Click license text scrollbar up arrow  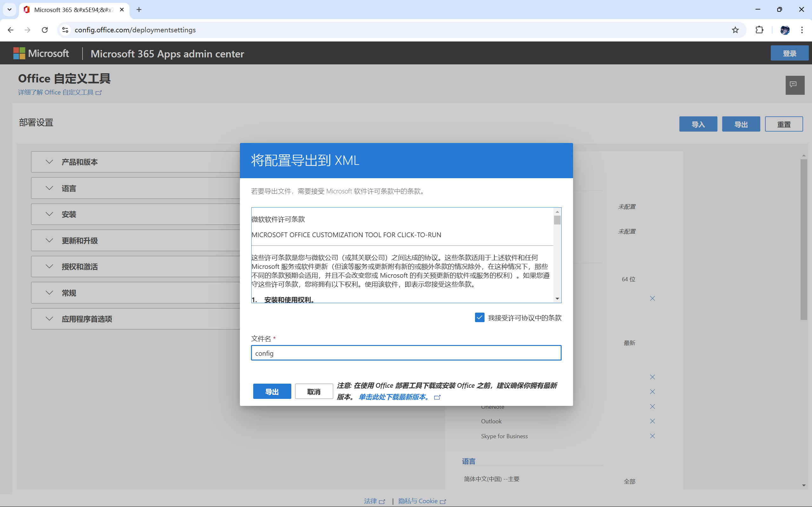557,211
